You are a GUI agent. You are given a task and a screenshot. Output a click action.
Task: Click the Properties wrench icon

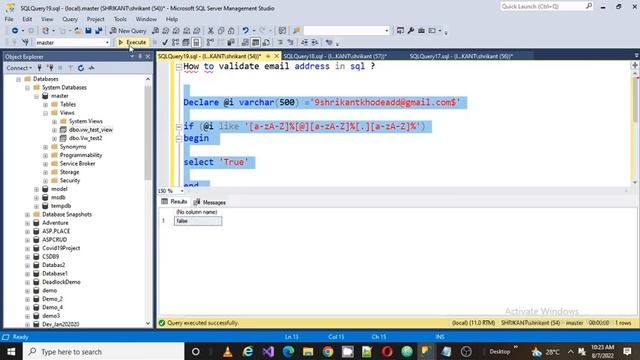tap(411, 31)
